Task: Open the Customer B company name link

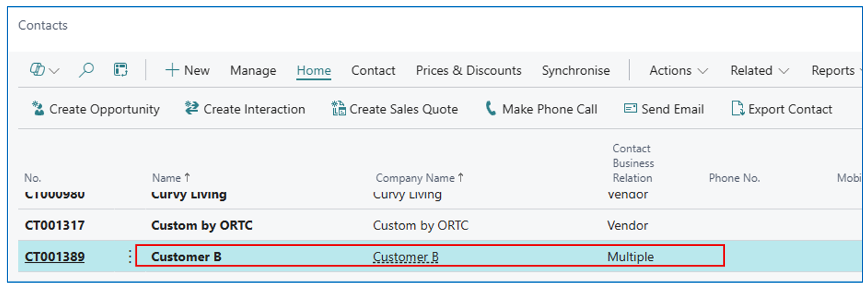Action: pos(406,257)
